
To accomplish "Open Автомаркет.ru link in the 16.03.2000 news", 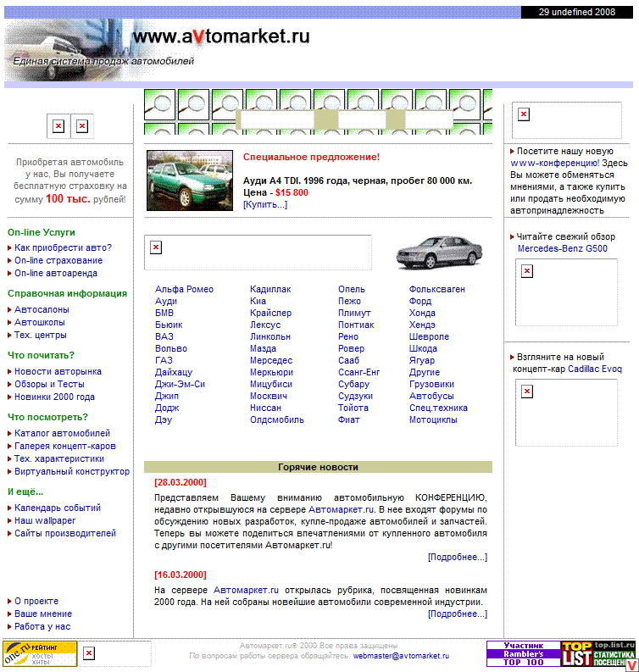I will pyautogui.click(x=246, y=591).
